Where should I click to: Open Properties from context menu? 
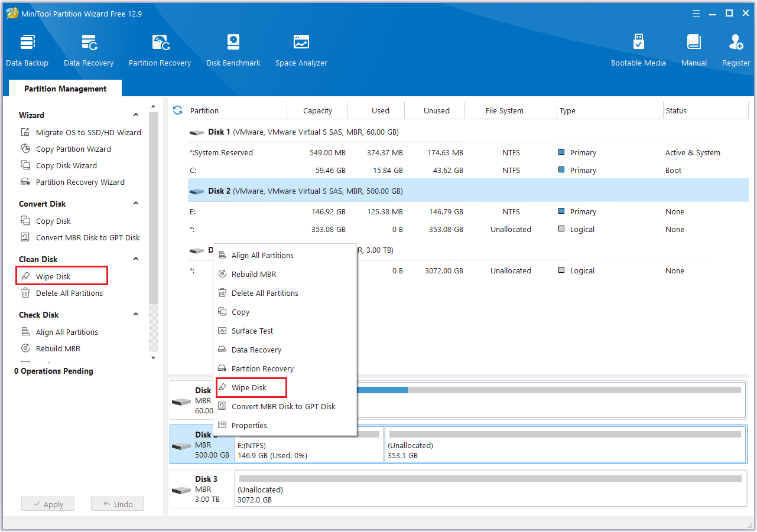pos(285,426)
